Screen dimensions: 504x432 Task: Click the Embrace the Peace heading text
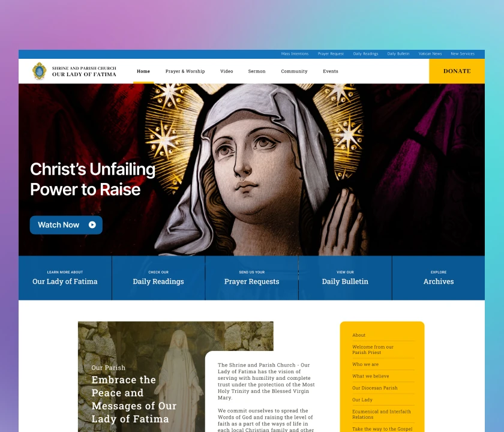(x=134, y=399)
